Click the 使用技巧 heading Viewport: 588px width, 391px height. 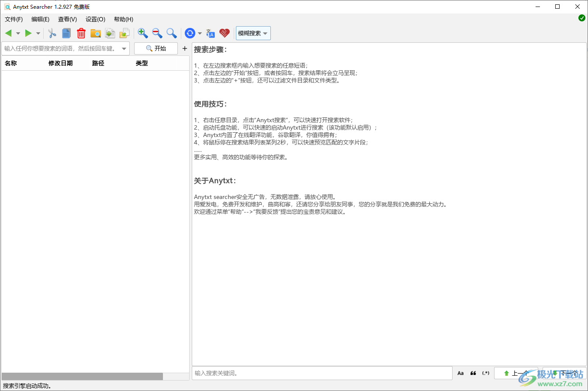pyautogui.click(x=211, y=104)
